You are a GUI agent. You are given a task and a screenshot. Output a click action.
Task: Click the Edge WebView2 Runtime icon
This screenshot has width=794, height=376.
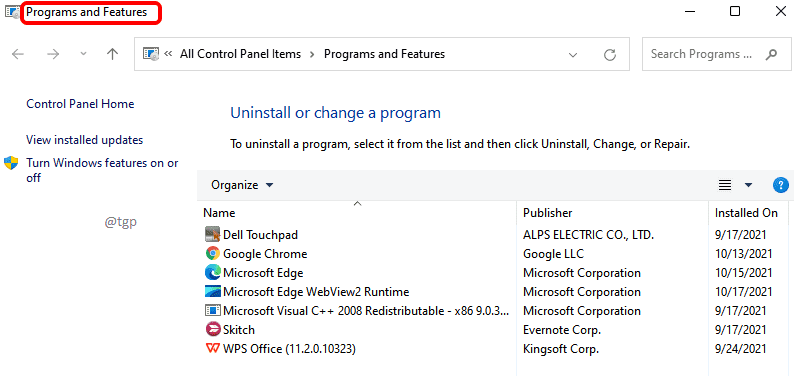[213, 291]
